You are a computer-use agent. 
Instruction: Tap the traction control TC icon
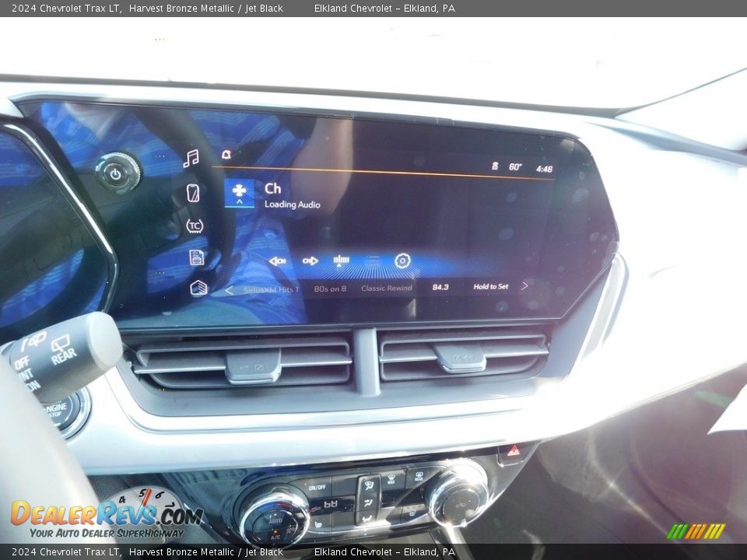tap(195, 226)
